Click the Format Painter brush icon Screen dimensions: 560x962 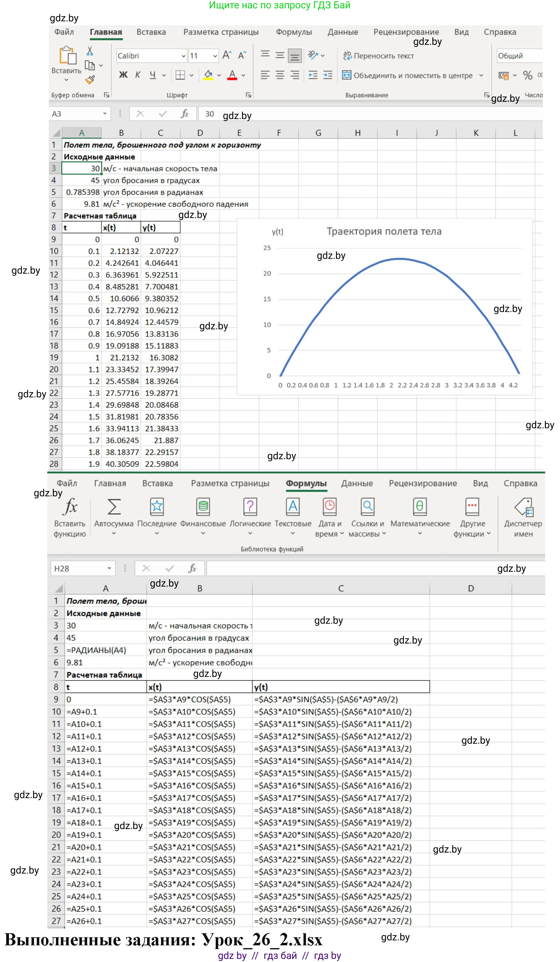tap(90, 80)
